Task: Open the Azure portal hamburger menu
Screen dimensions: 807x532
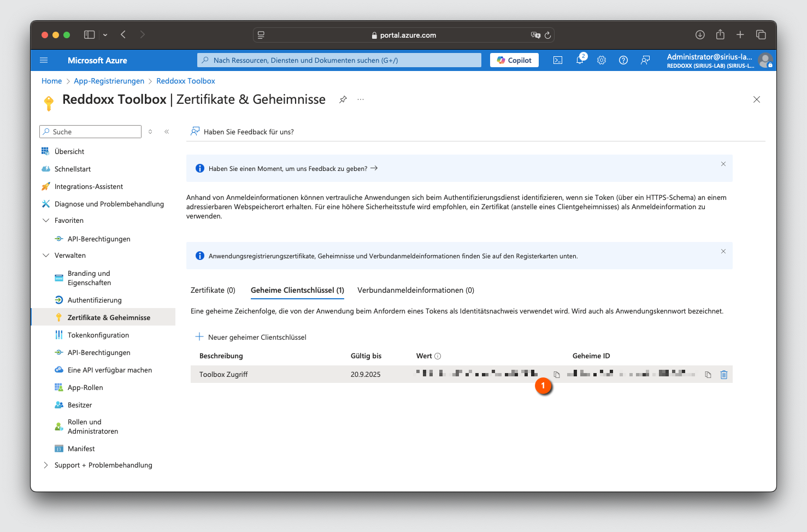Action: click(44, 60)
